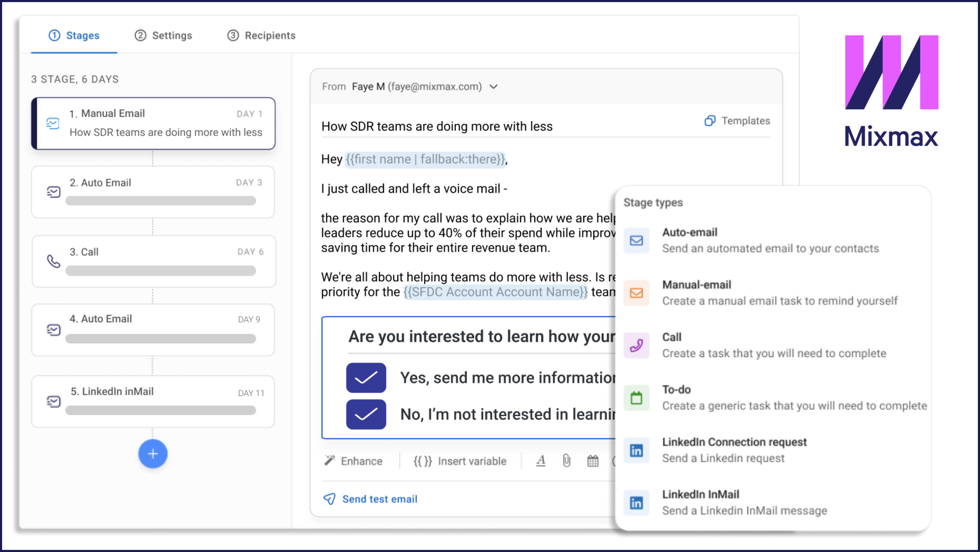Image resolution: width=980 pixels, height=552 pixels.
Task: Choose the To-do stage type icon
Action: [636, 398]
